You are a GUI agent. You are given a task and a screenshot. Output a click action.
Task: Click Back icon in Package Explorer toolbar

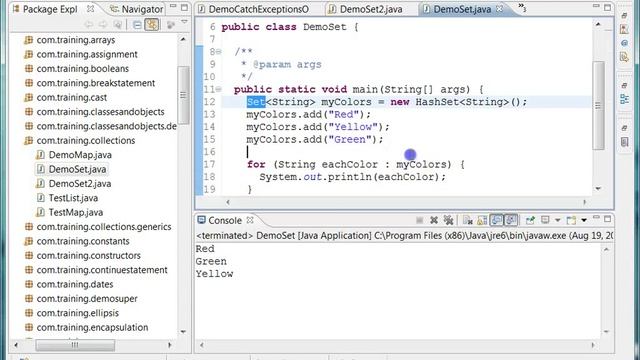pyautogui.click(x=89, y=25)
